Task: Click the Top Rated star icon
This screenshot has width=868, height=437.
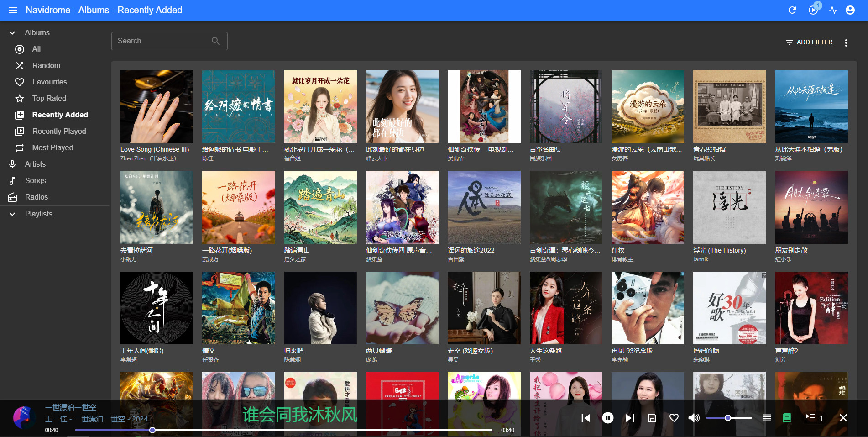Action: click(x=20, y=99)
